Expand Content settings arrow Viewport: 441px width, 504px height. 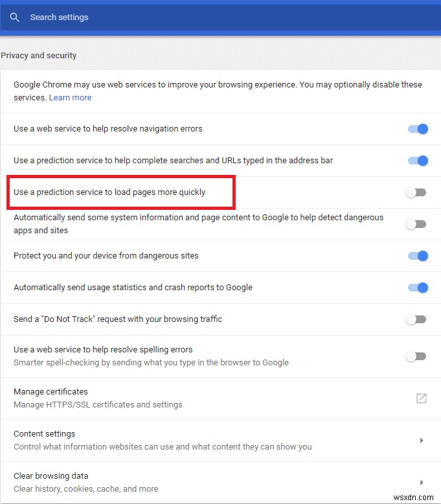tap(422, 441)
